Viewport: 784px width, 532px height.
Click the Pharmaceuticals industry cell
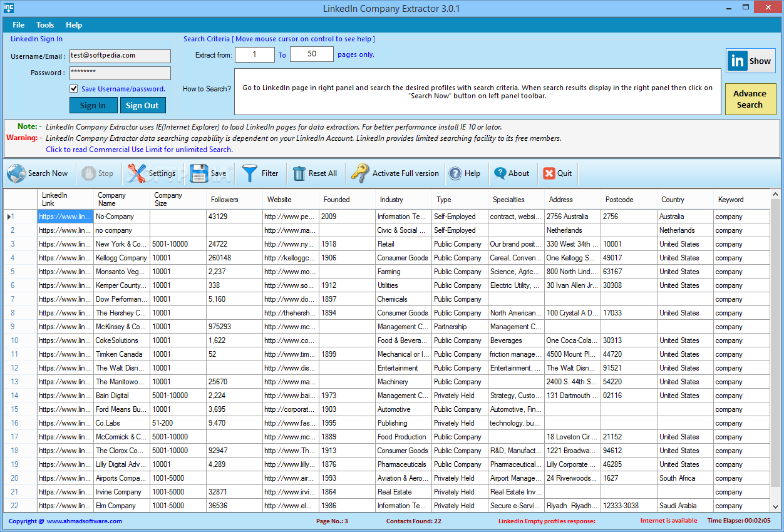(403, 464)
